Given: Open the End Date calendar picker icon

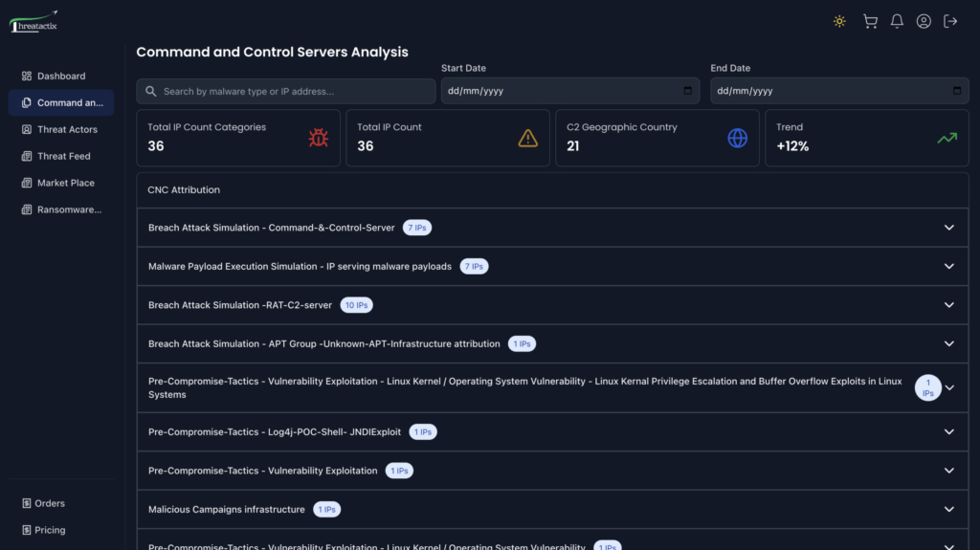Looking at the screenshot, I should [957, 91].
